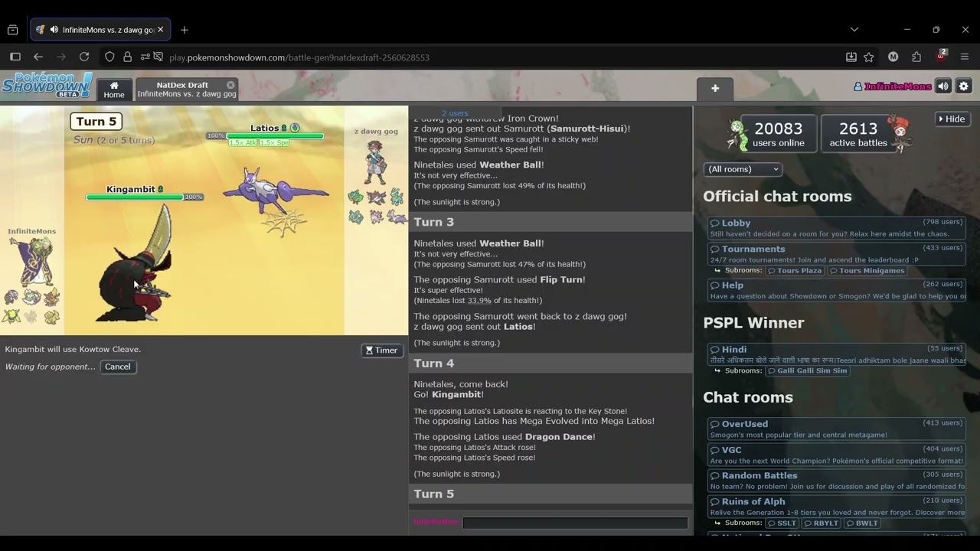Click the browser address bar URL

299,57
